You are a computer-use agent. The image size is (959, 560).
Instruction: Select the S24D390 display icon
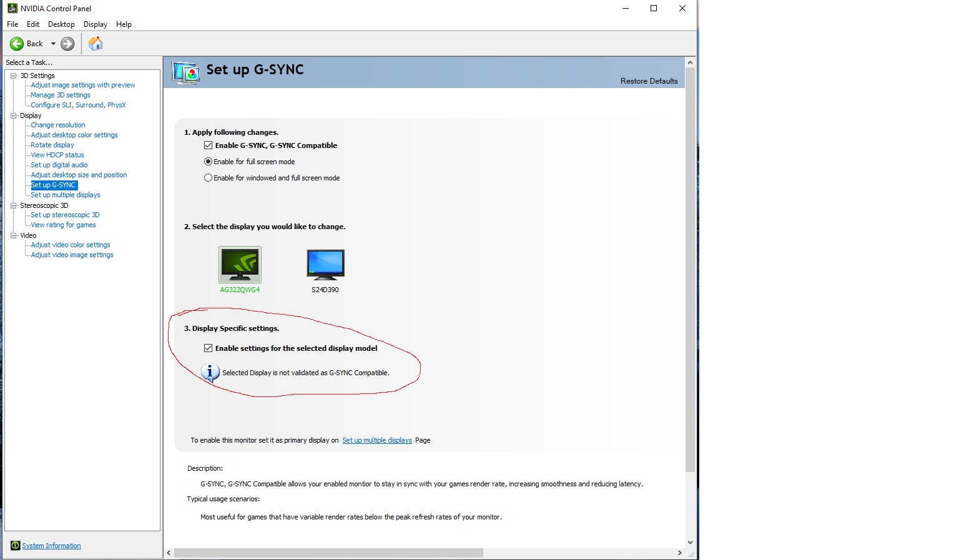tap(325, 264)
